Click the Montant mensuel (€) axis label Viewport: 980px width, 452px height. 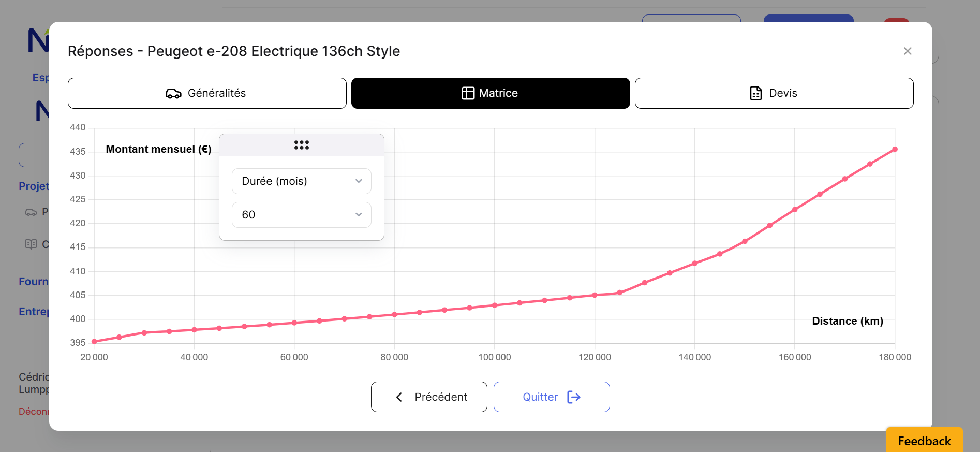[x=158, y=149]
